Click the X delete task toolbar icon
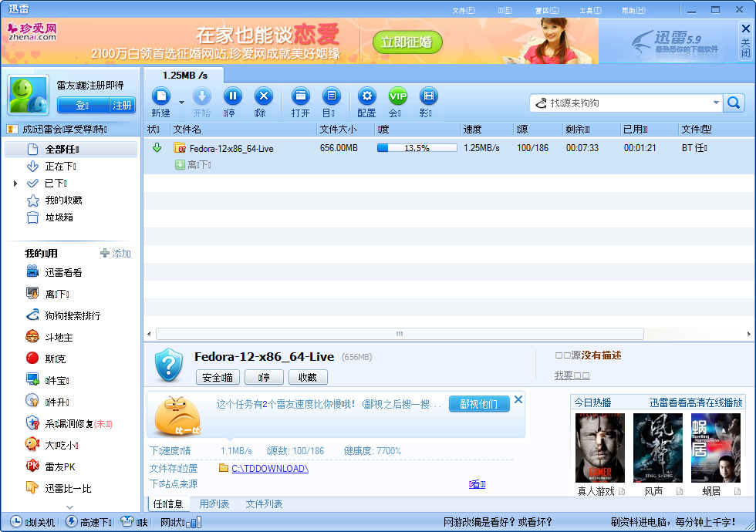The height and width of the screenshot is (532, 756). tap(263, 96)
